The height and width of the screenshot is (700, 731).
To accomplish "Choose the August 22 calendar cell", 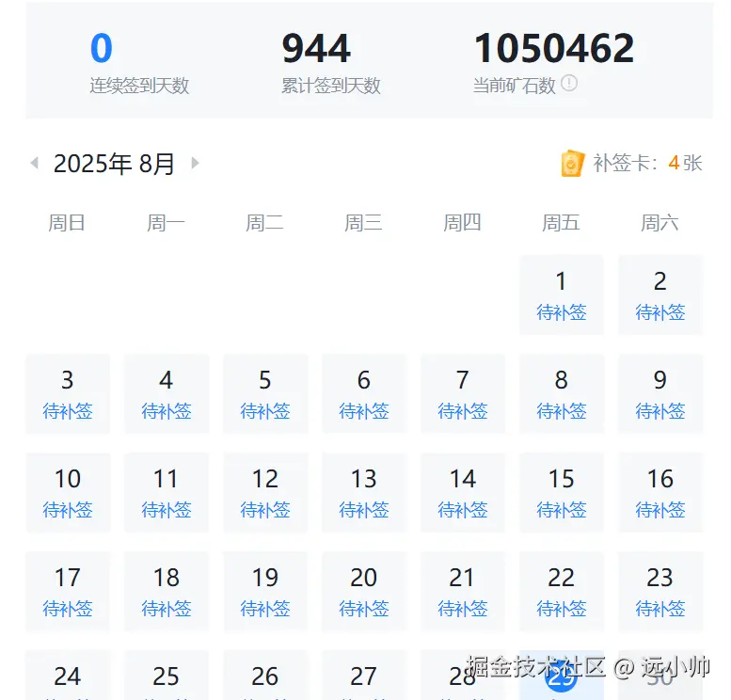I will 561,591.
